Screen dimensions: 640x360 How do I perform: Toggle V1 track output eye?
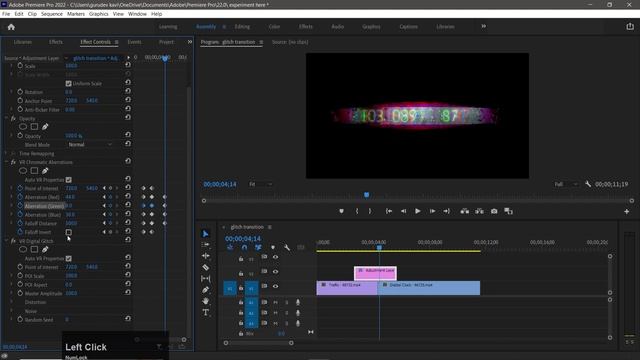click(x=276, y=286)
